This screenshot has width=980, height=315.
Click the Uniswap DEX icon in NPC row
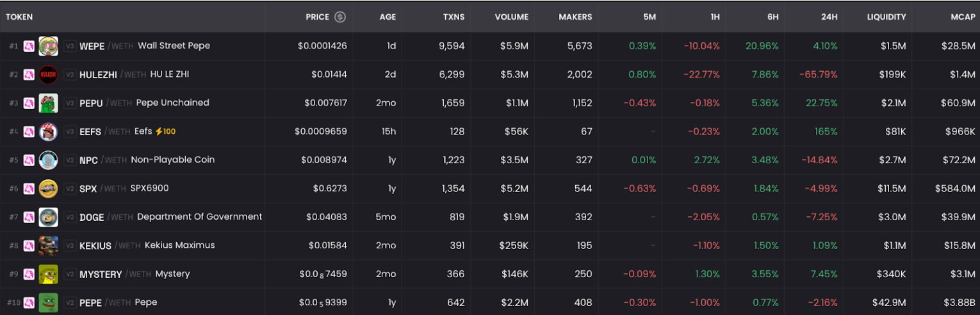point(29,160)
